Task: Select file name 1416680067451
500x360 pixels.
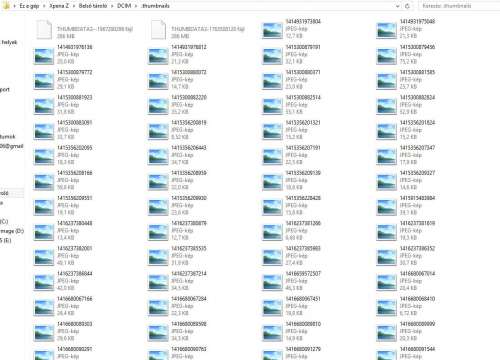Action: tap(303, 299)
